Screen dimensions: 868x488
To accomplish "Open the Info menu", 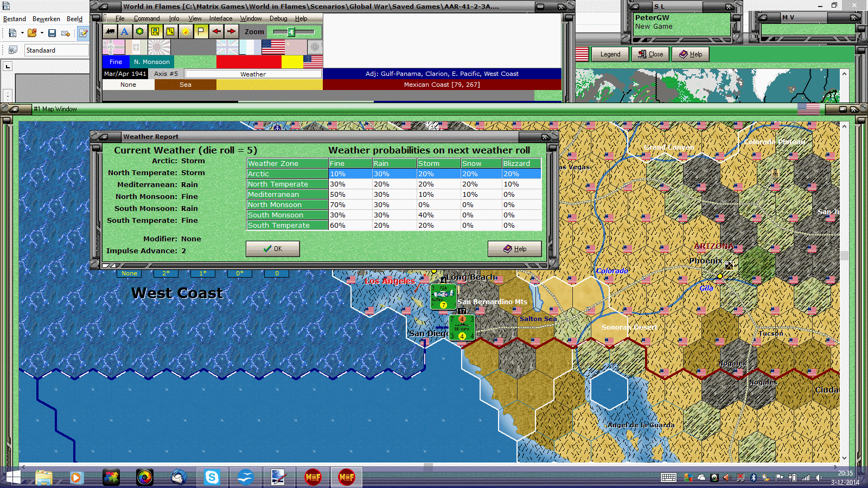I will tap(174, 18).
